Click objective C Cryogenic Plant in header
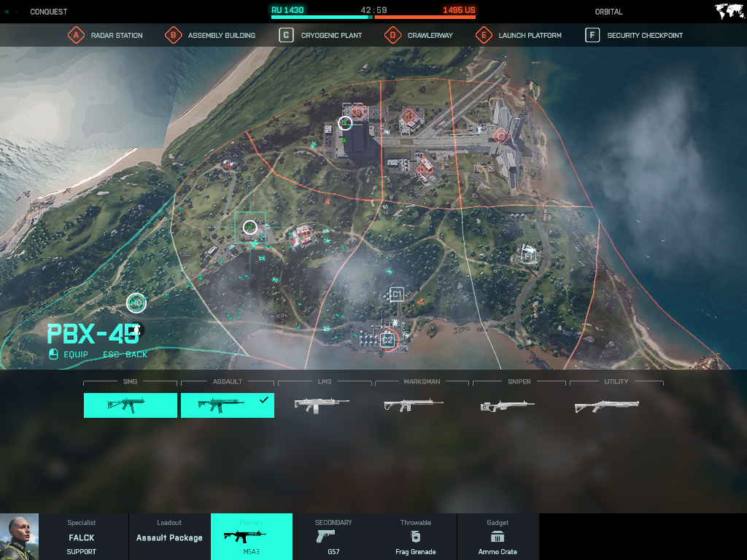The image size is (747, 560). (321, 35)
